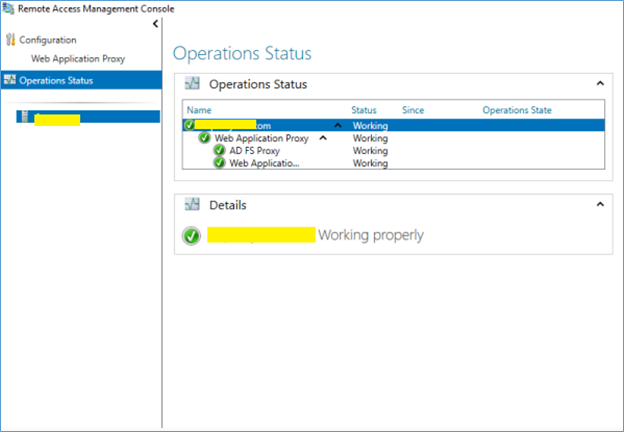Click the icon in the Details panel header
Image resolution: width=624 pixels, height=432 pixels.
pyautogui.click(x=193, y=205)
